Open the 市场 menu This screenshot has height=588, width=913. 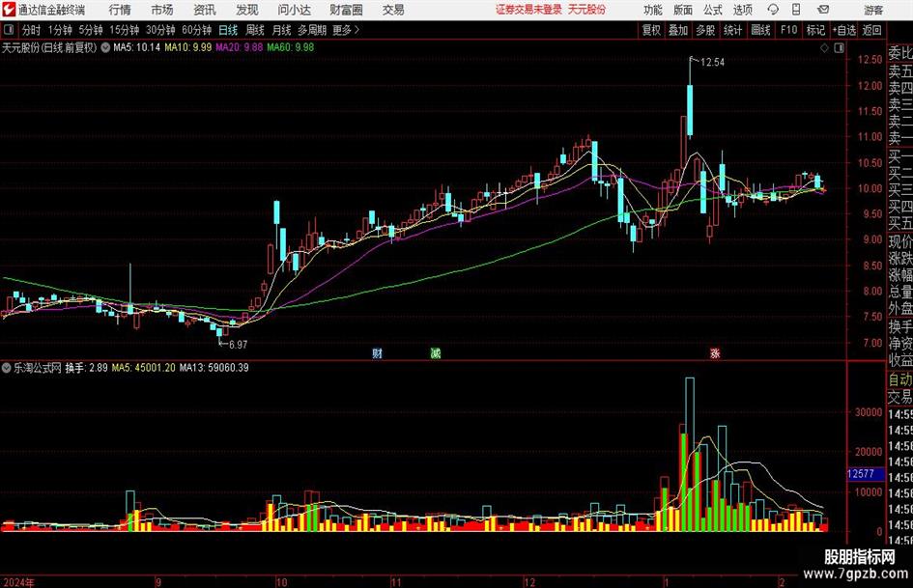click(x=162, y=10)
